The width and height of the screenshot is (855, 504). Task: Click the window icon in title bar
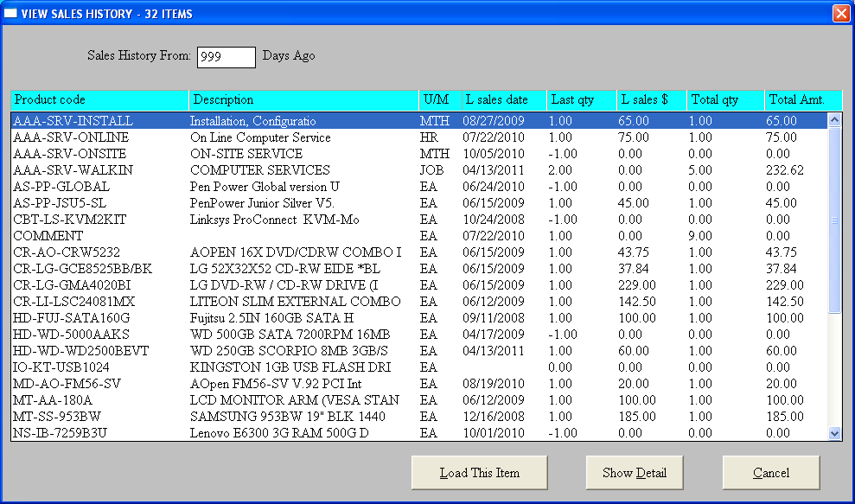[x=11, y=14]
